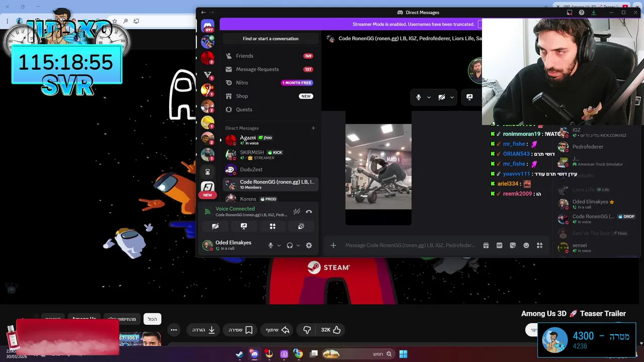
Task: Open Discord User Settings gear
Action: pyautogui.click(x=309, y=245)
